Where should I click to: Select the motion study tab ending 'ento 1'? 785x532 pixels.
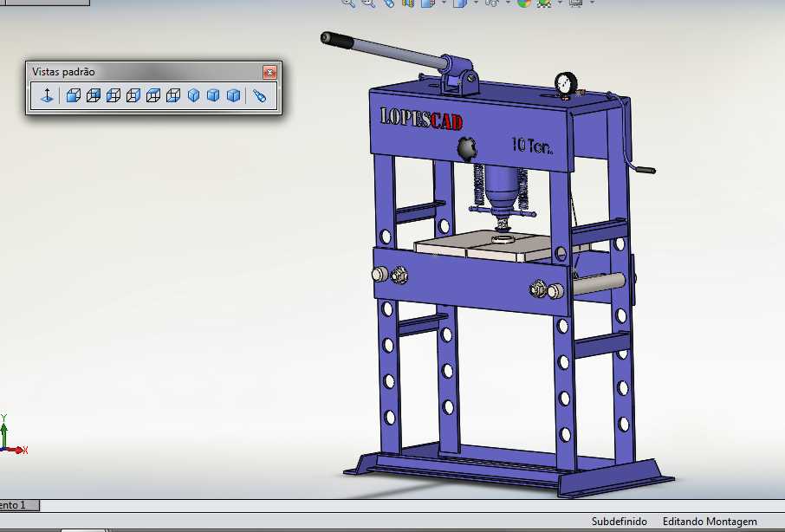19,505
